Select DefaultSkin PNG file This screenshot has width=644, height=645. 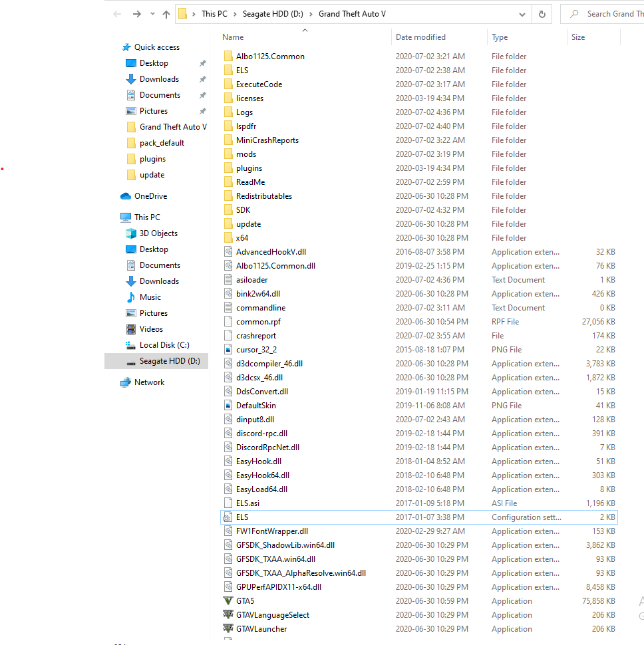click(256, 406)
